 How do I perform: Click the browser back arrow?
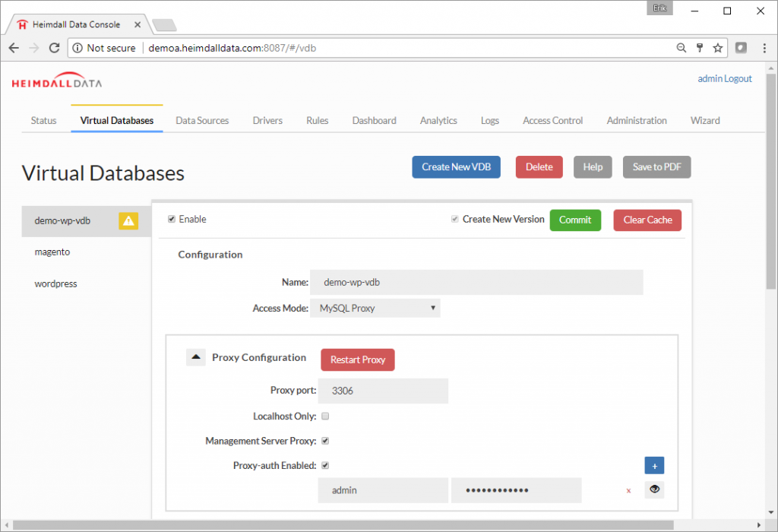click(x=14, y=48)
